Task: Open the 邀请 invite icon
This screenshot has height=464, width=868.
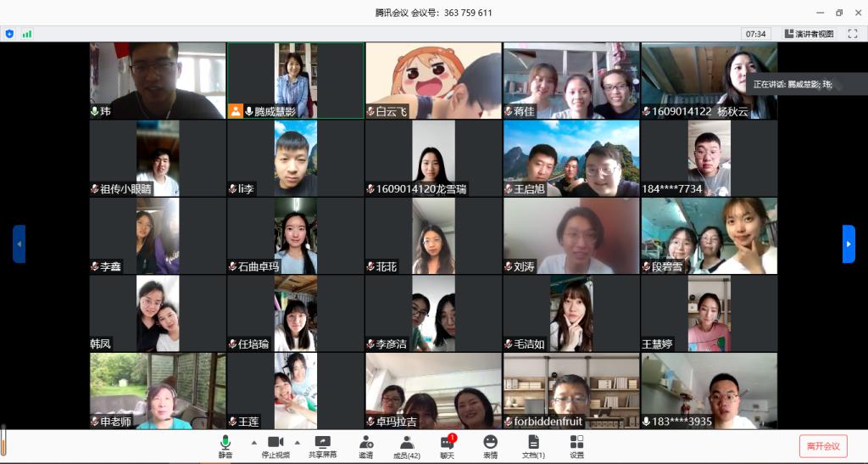Action: point(365,446)
